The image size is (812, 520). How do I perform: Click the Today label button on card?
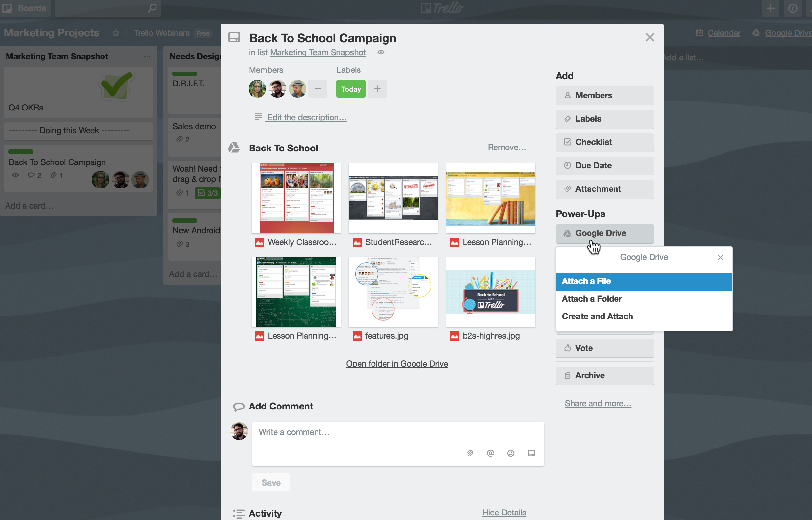(x=350, y=89)
